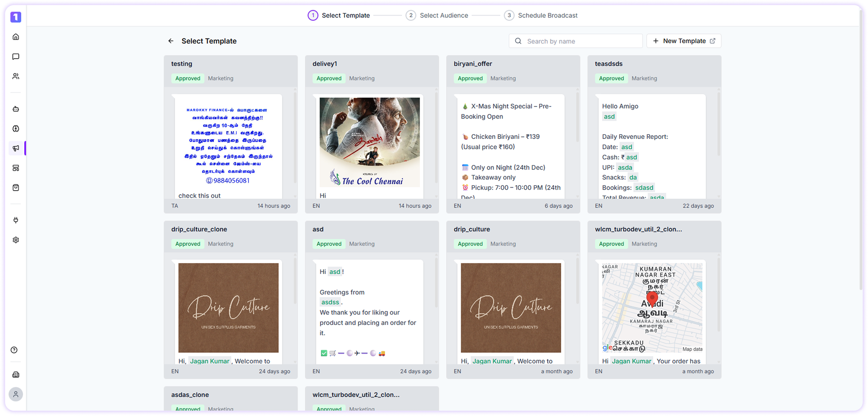Image resolution: width=868 pixels, height=416 pixels.
Task: Click the Search by name field
Action: tap(576, 41)
